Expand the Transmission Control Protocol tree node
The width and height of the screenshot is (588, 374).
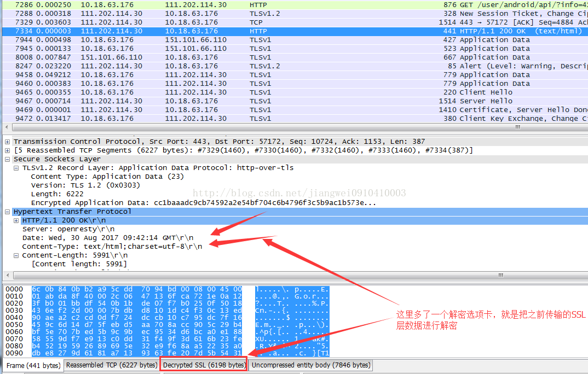point(7,142)
